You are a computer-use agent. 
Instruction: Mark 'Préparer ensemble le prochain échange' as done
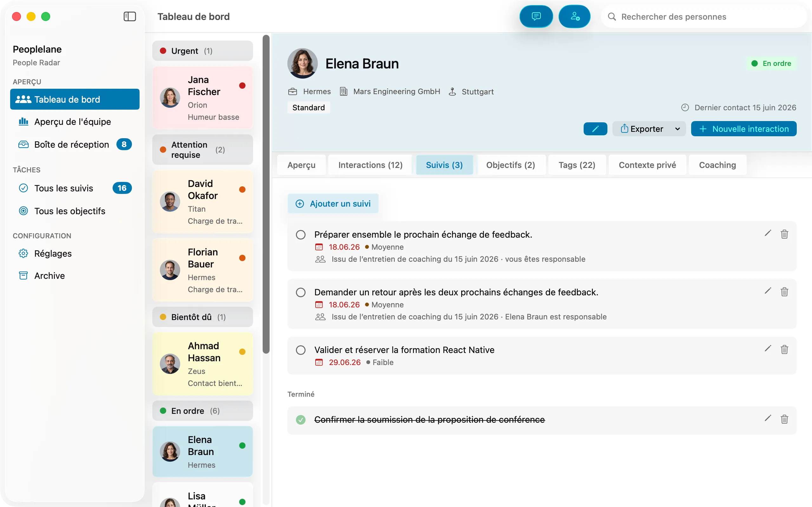click(301, 234)
